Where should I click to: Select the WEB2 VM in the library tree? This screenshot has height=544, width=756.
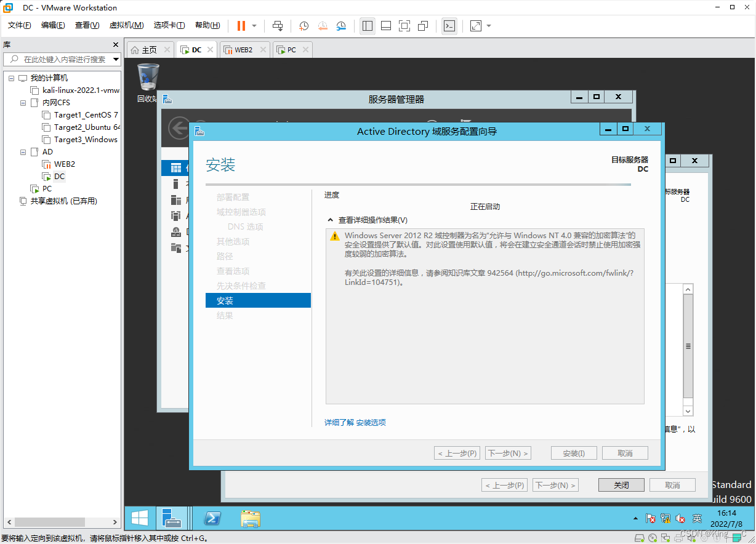click(x=58, y=164)
